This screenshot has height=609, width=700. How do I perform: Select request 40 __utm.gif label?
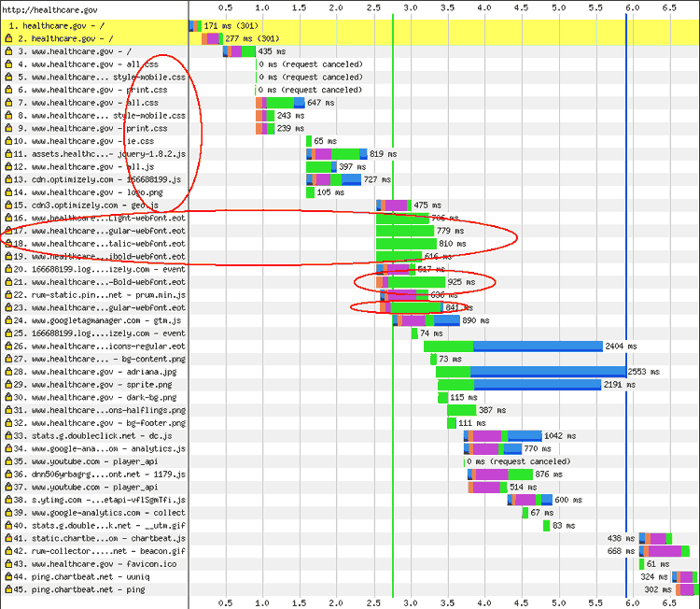tap(100, 526)
